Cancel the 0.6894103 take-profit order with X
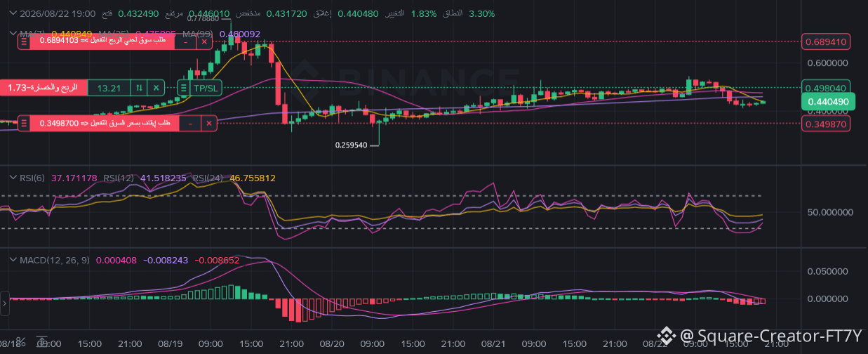 point(203,41)
